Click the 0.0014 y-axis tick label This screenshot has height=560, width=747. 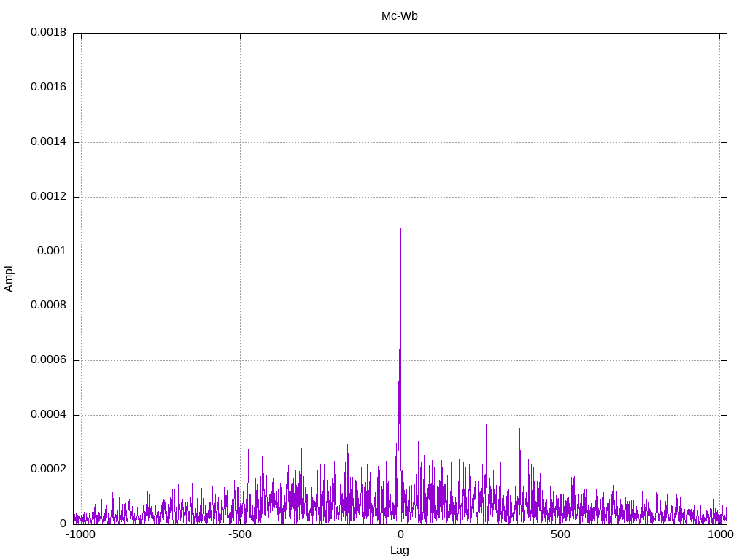point(48,142)
